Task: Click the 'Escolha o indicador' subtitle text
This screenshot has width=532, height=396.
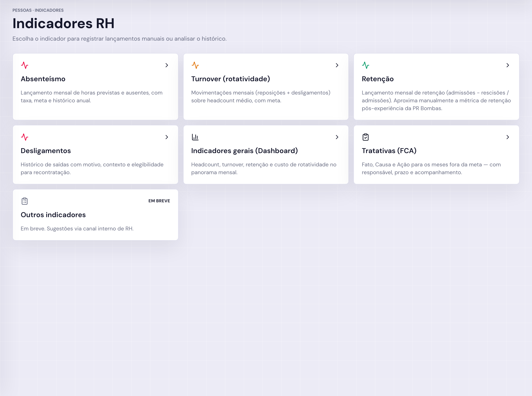Action: (119, 39)
